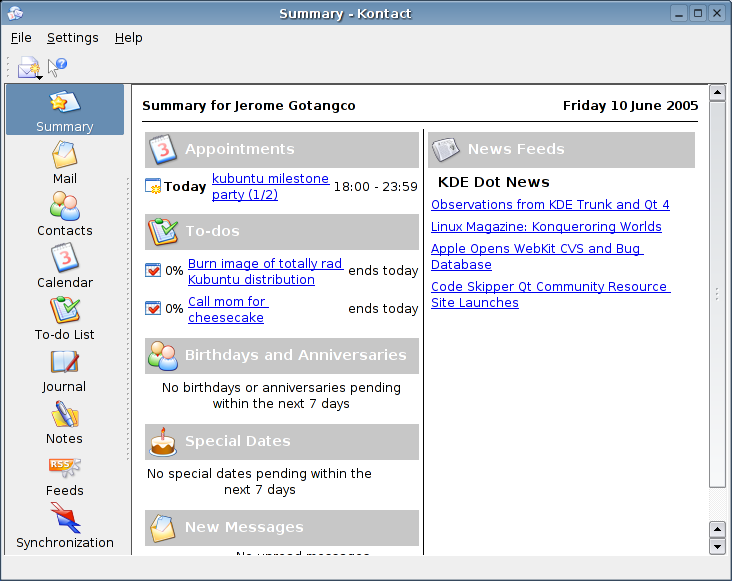
Task: Open the RSS Feeds component
Action: click(65, 475)
